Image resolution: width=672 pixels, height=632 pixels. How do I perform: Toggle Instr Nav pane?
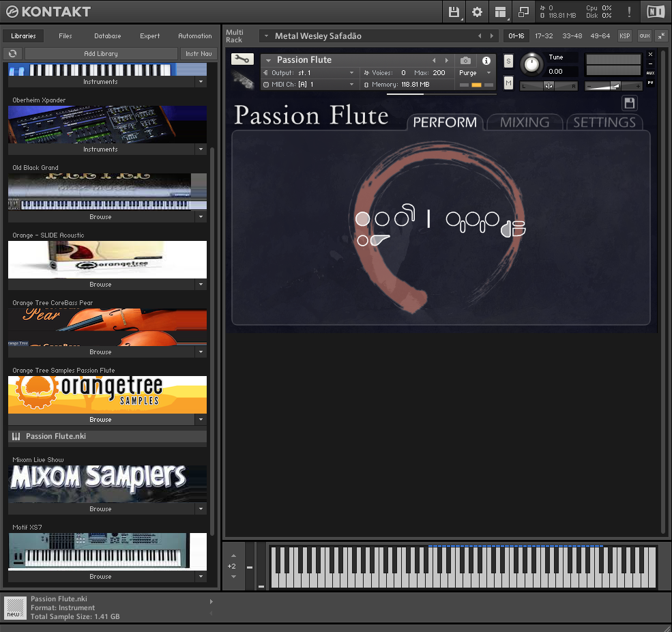199,54
